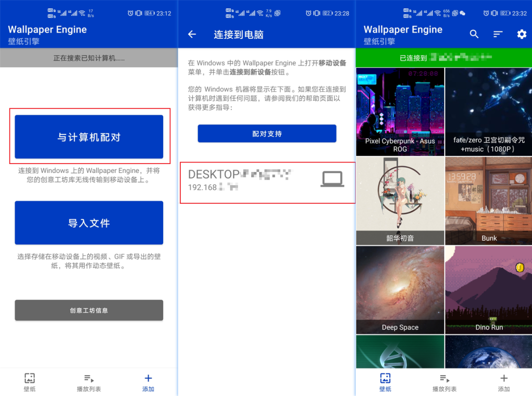Screen dimensions: 532x396
Task: Select 壁纸 tab on connected screen
Action: click(385, 382)
